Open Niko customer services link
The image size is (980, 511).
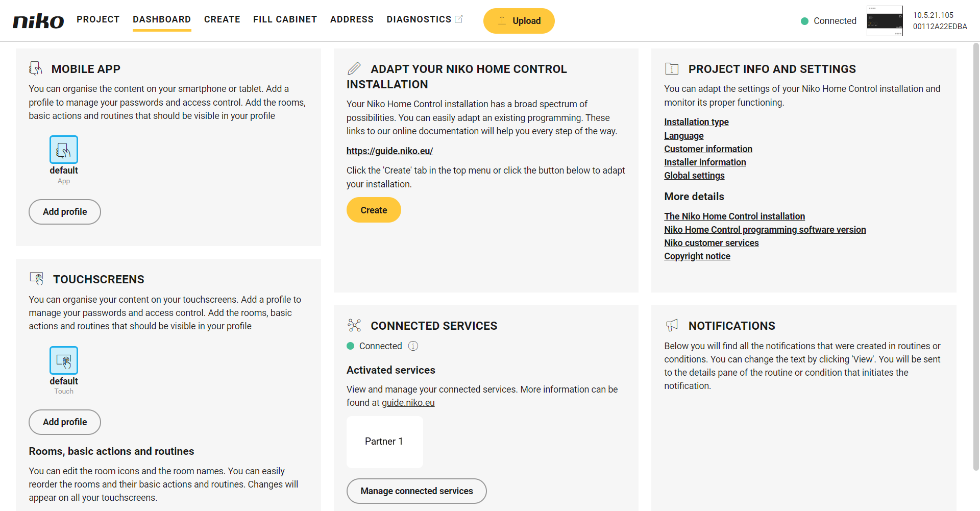[x=712, y=243]
